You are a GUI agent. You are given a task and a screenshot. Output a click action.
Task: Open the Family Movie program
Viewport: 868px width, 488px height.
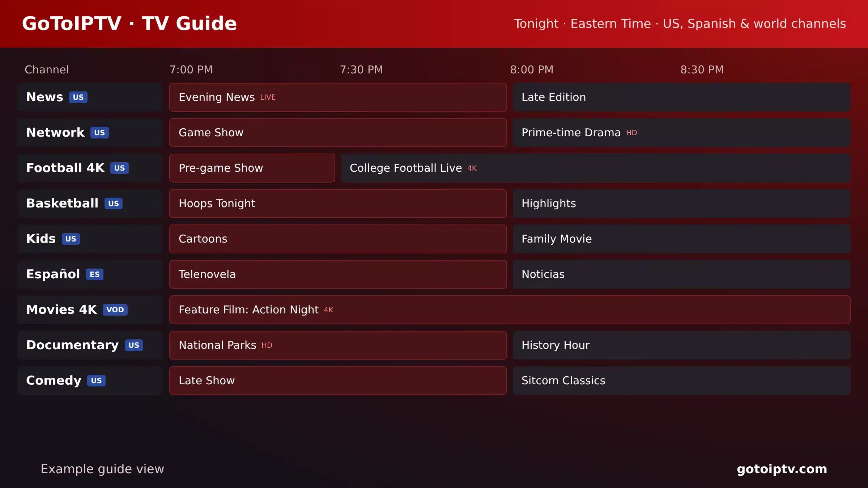tap(681, 239)
